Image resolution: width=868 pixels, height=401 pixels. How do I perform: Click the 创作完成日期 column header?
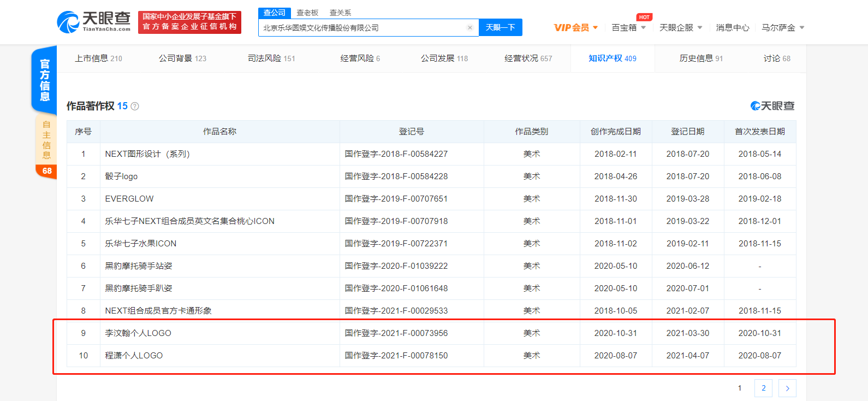pyautogui.click(x=616, y=132)
